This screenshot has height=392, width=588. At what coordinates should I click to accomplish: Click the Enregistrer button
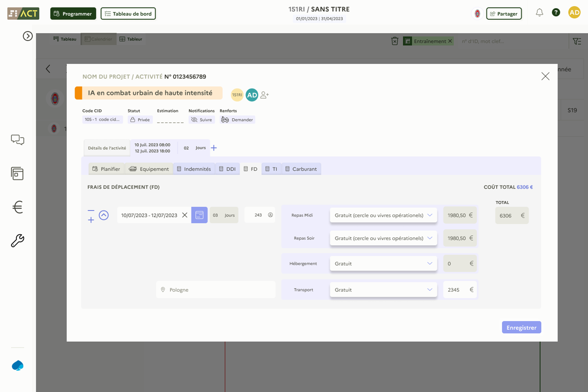521,327
